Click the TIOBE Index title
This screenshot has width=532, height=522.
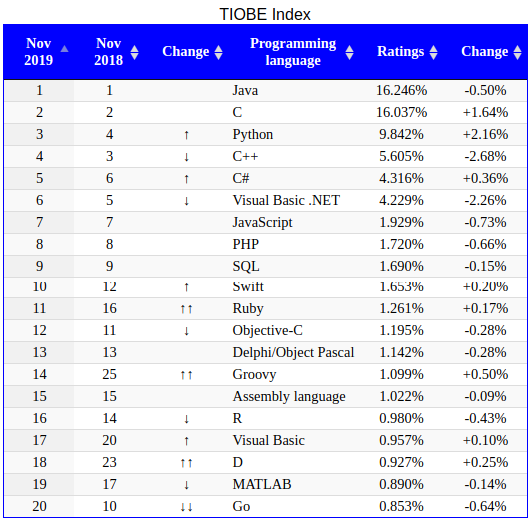coord(265,14)
